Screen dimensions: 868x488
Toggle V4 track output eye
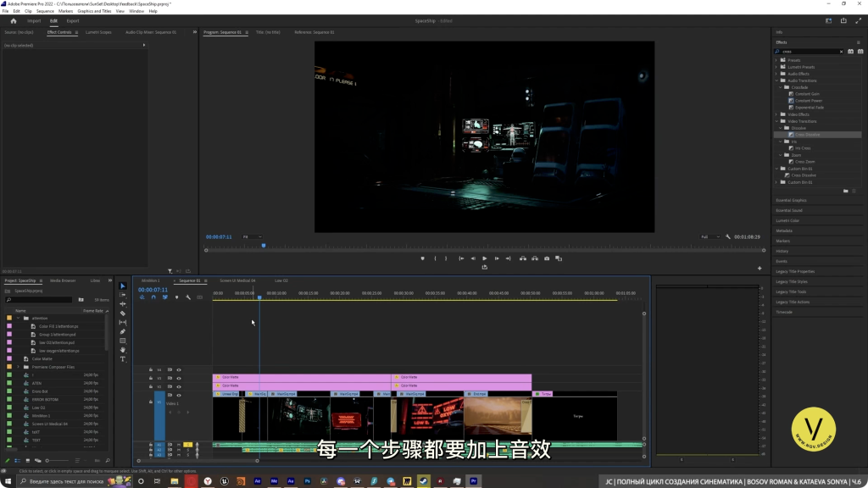pyautogui.click(x=179, y=370)
